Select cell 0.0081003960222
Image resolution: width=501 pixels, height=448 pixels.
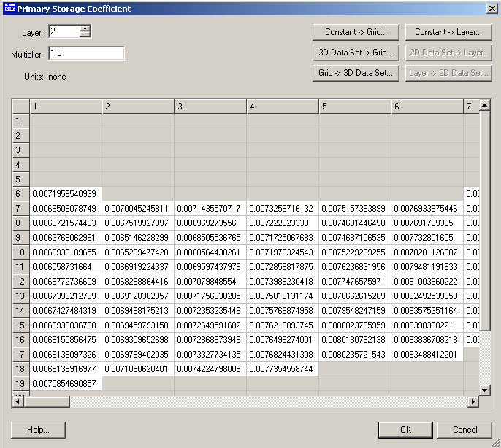(x=427, y=282)
